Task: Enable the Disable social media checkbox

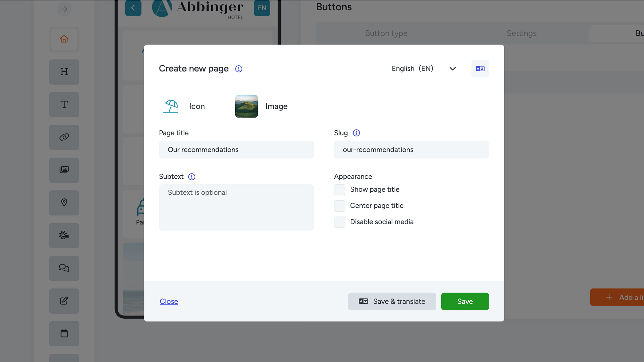Action: pos(339,222)
